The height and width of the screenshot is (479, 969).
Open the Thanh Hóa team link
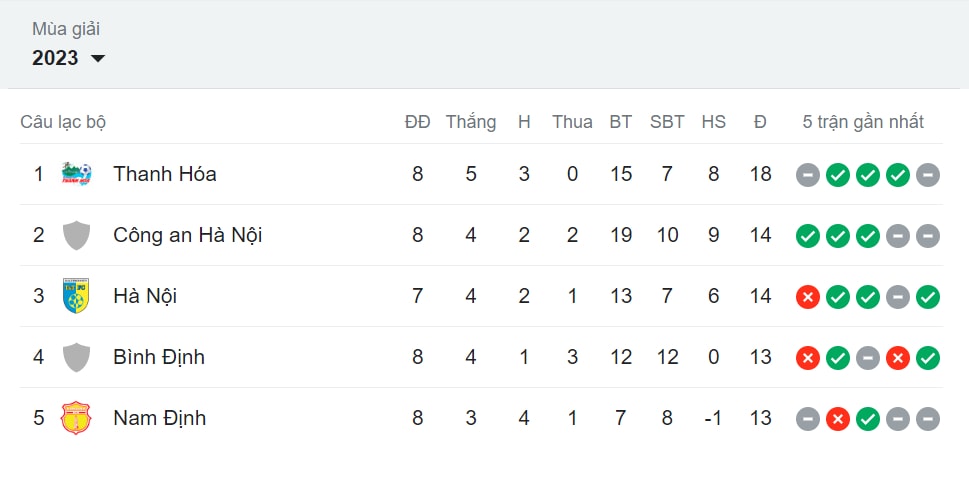click(x=165, y=174)
